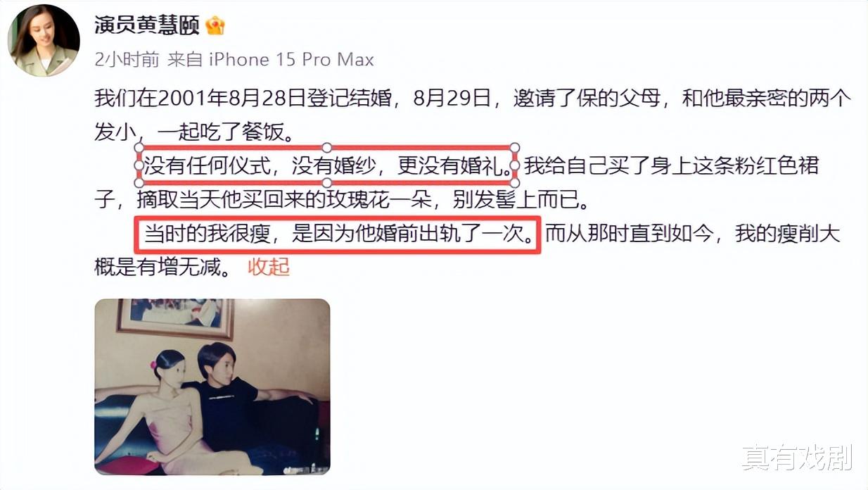Select the red box around 当时的我很瘦
This screenshot has height=490, width=868.
point(338,234)
